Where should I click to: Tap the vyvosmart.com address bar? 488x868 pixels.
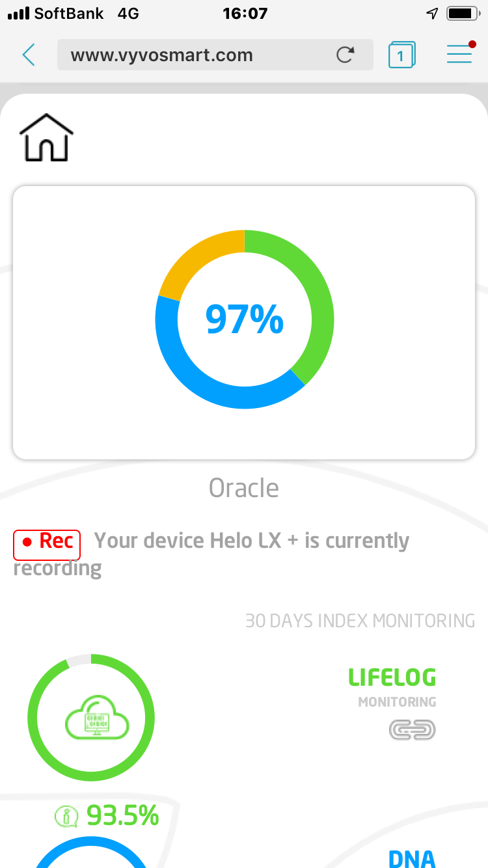click(x=195, y=55)
